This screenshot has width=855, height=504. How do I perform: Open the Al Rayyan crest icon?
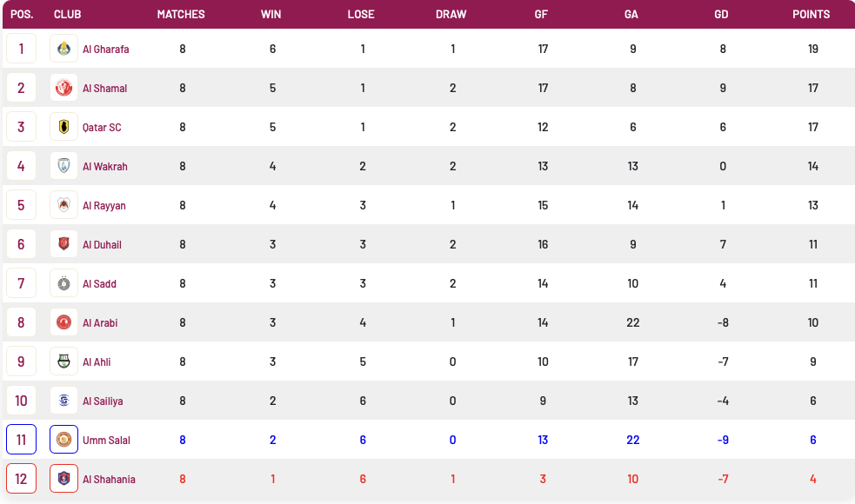point(63,205)
